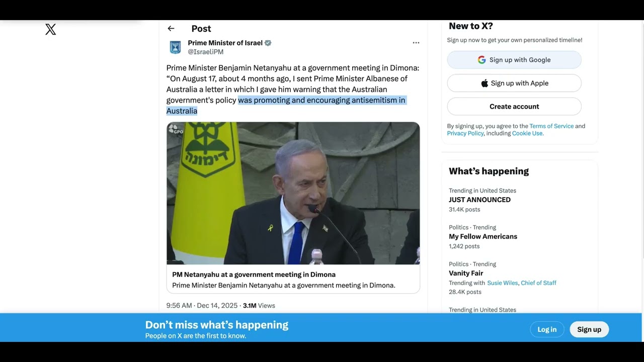
Task: Select the JUST ANNOUNCED trending topic
Action: pos(479,200)
